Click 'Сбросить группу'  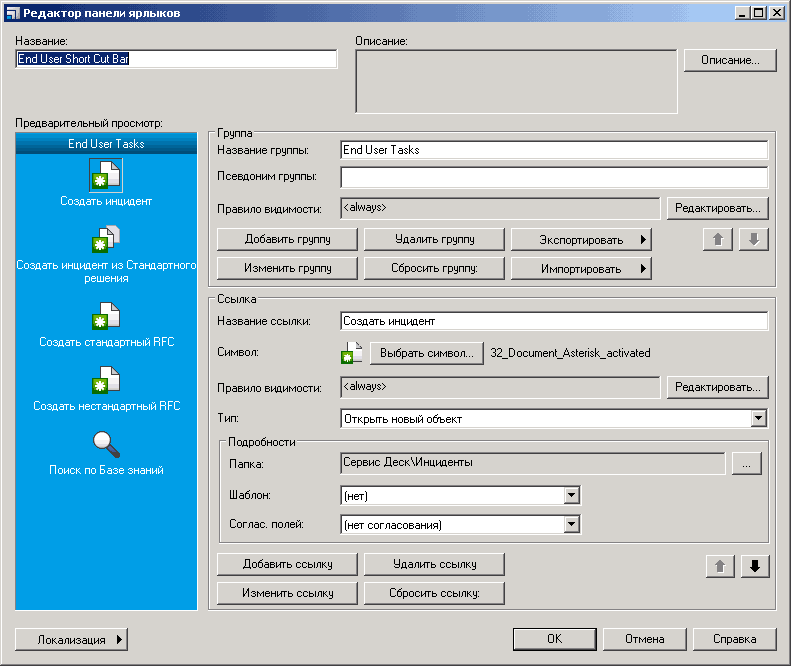pyautogui.click(x=434, y=268)
